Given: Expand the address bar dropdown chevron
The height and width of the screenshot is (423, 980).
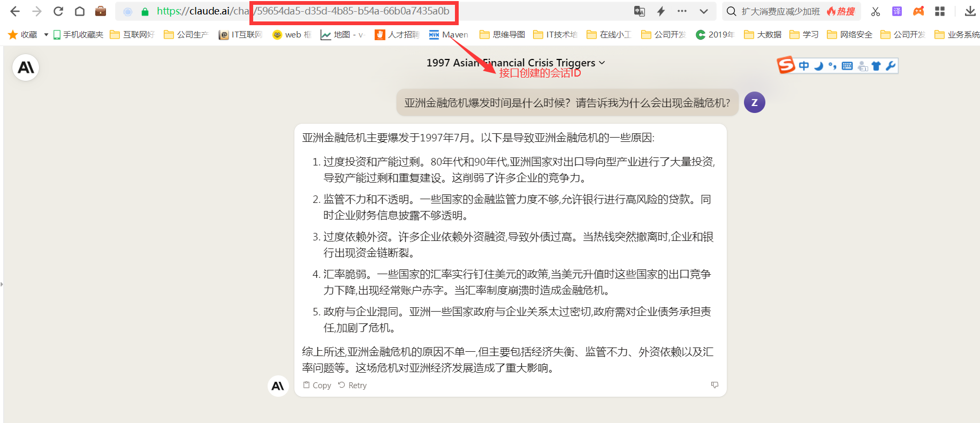Looking at the screenshot, I should [x=704, y=11].
